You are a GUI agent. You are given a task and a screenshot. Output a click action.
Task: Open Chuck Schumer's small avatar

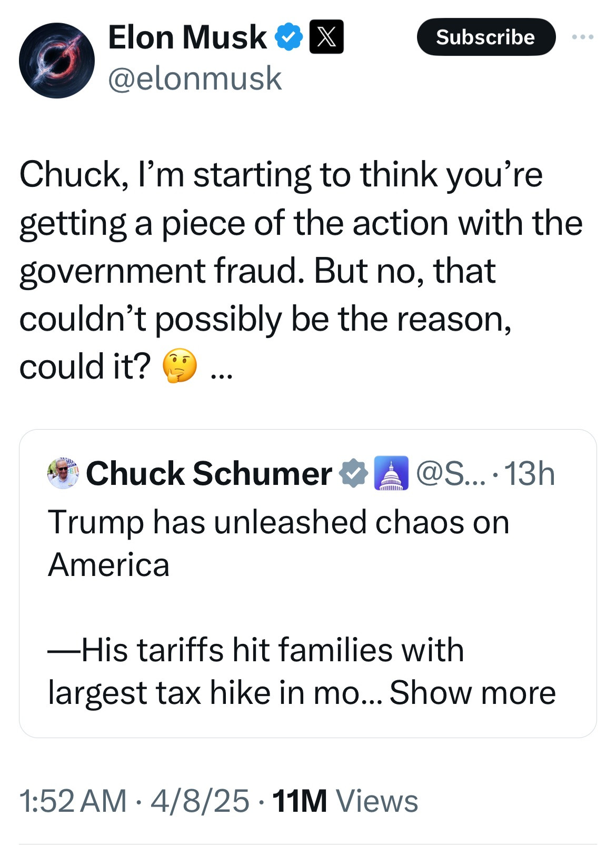pos(63,473)
